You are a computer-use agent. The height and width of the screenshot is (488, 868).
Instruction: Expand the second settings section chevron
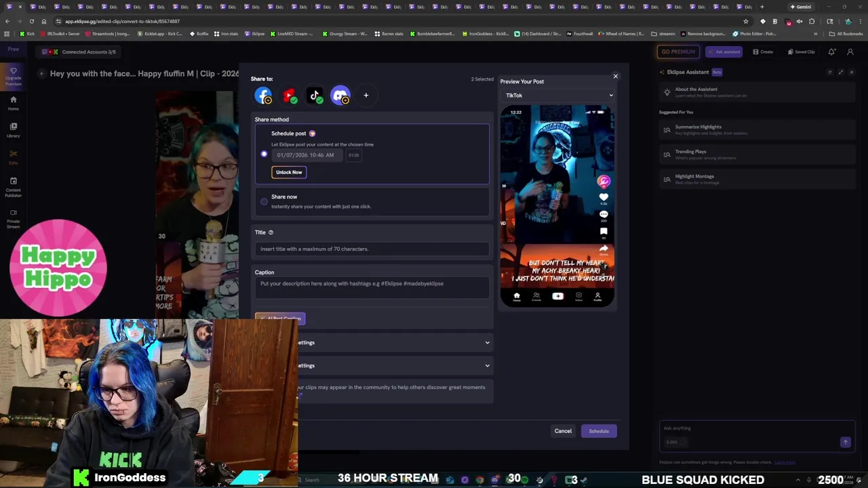[x=487, y=365]
